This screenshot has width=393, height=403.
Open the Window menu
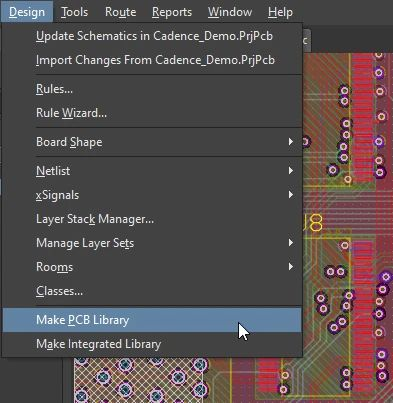click(230, 12)
